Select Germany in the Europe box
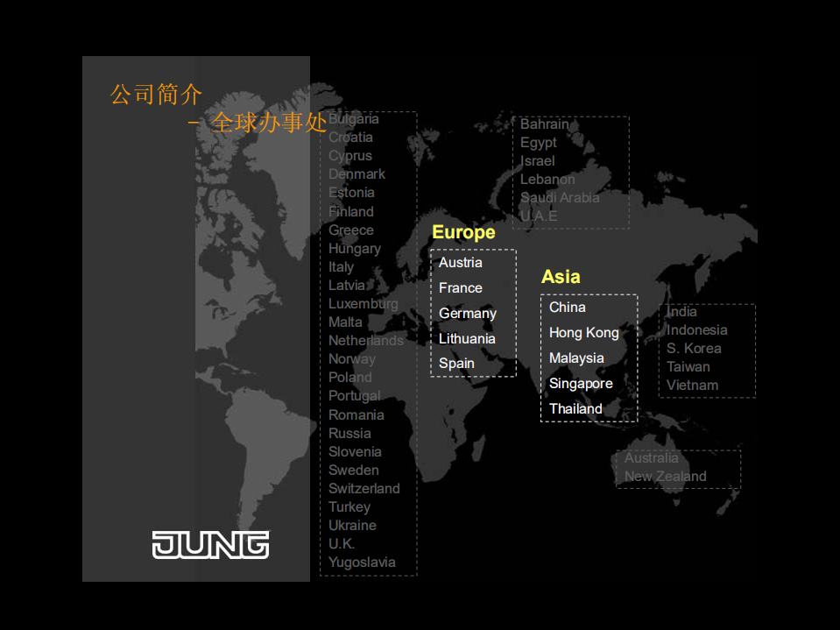The height and width of the screenshot is (630, 840). pos(468,313)
